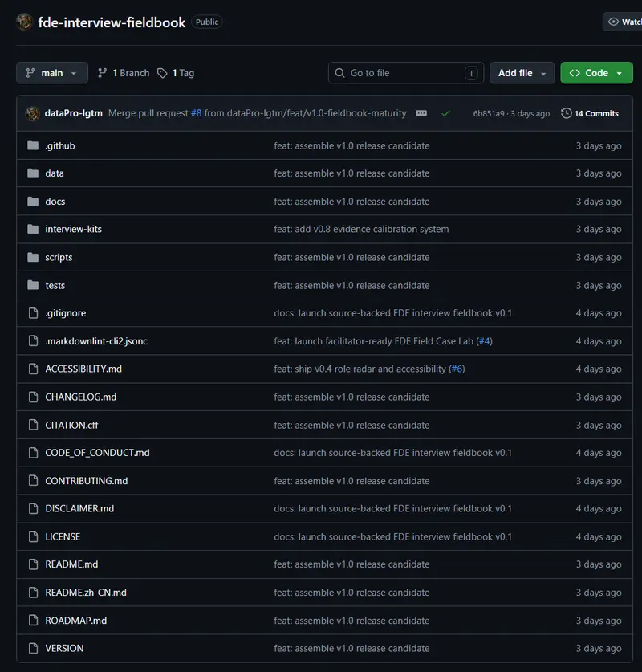The image size is (642, 672).
Task: Open pull request #8 link in commit message
Action: (x=196, y=113)
